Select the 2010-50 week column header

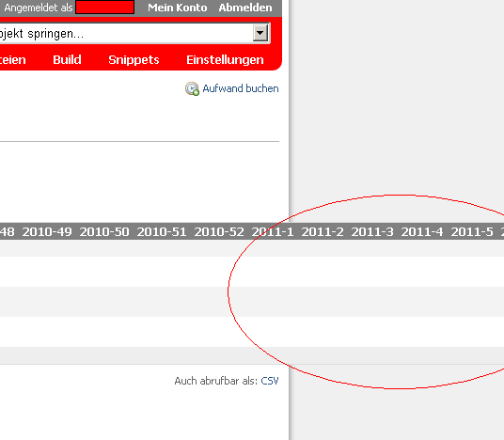point(104,231)
